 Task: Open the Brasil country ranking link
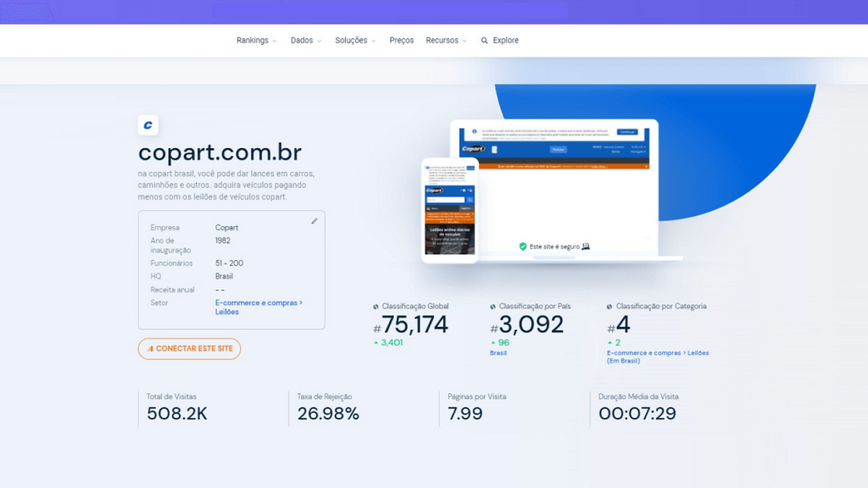pyautogui.click(x=498, y=353)
